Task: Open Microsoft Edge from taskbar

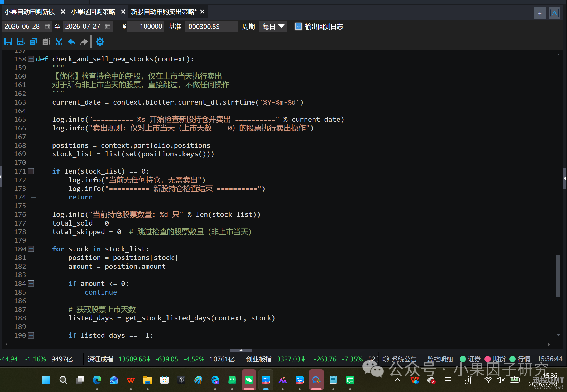Action: pos(97,380)
